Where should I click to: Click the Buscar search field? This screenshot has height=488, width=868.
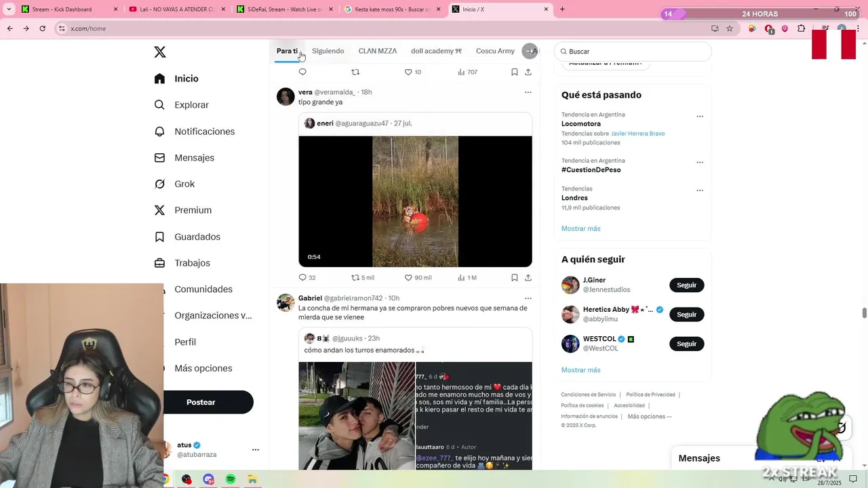click(633, 52)
